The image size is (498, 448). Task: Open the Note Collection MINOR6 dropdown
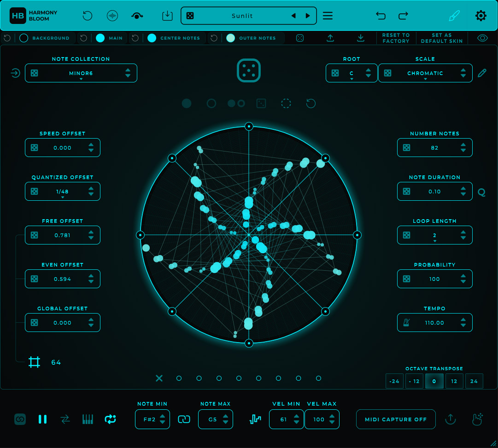point(81,73)
